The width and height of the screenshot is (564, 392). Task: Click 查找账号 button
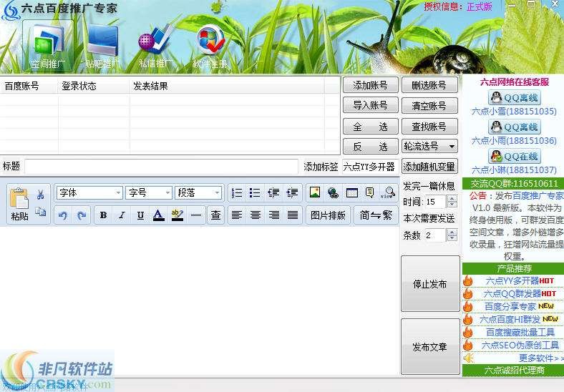(429, 127)
